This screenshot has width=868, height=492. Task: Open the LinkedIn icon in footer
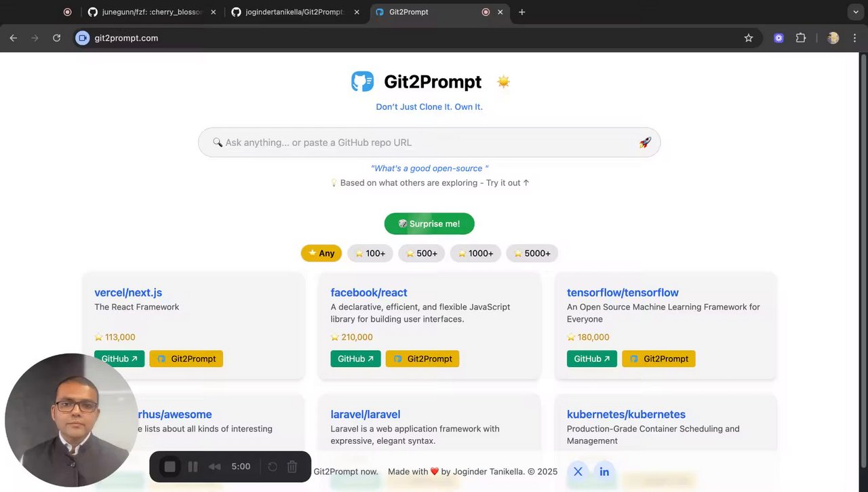point(604,472)
